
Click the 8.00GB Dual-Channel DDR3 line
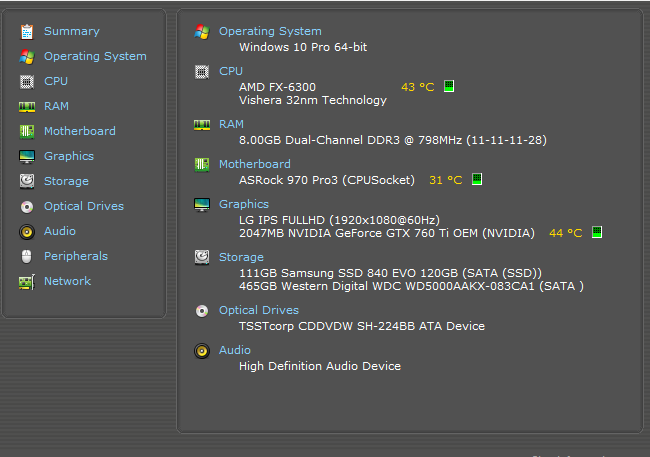pyautogui.click(x=393, y=140)
